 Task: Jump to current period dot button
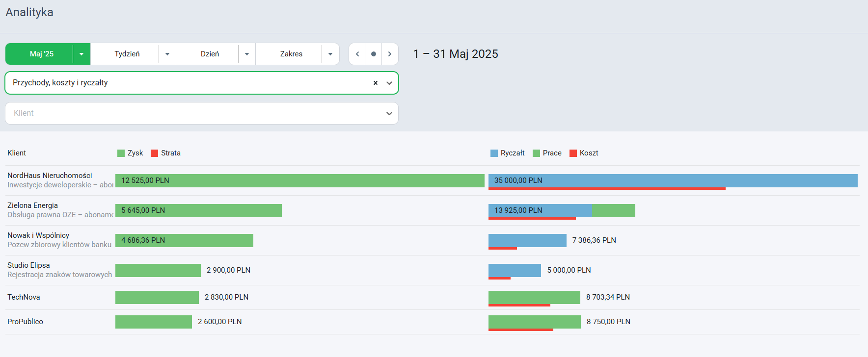click(x=374, y=54)
